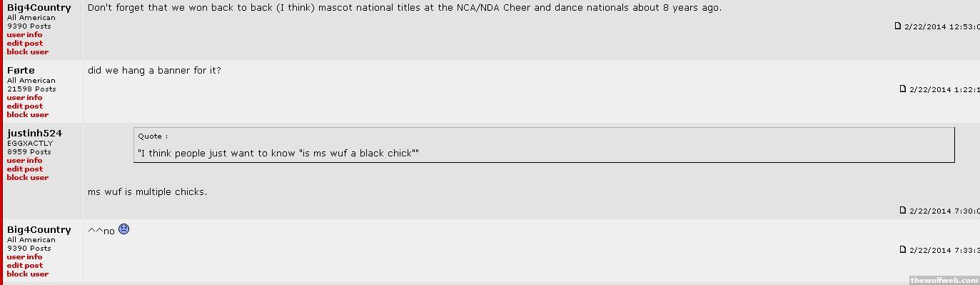The width and height of the screenshot is (980, 285).
Task: Click the sad smiley emoticon in Big4Country's post
Action: pyautogui.click(x=123, y=229)
